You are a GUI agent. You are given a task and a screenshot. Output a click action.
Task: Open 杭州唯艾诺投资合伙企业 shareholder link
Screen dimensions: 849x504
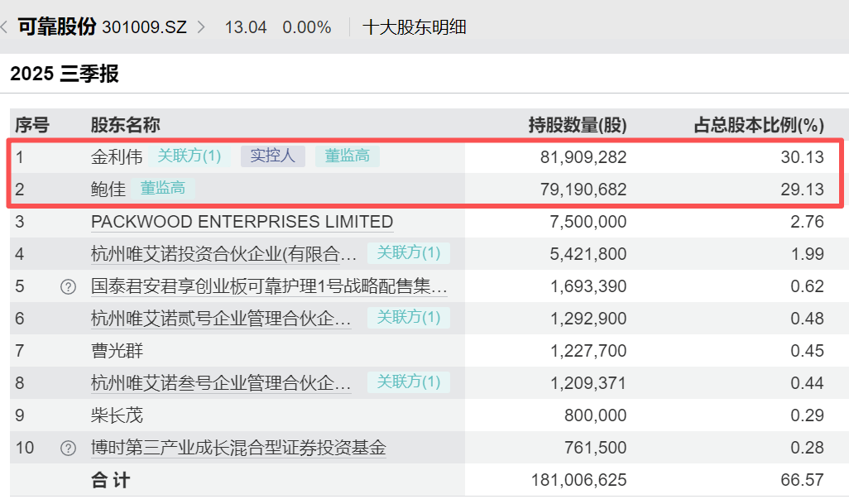pyautogui.click(x=223, y=254)
